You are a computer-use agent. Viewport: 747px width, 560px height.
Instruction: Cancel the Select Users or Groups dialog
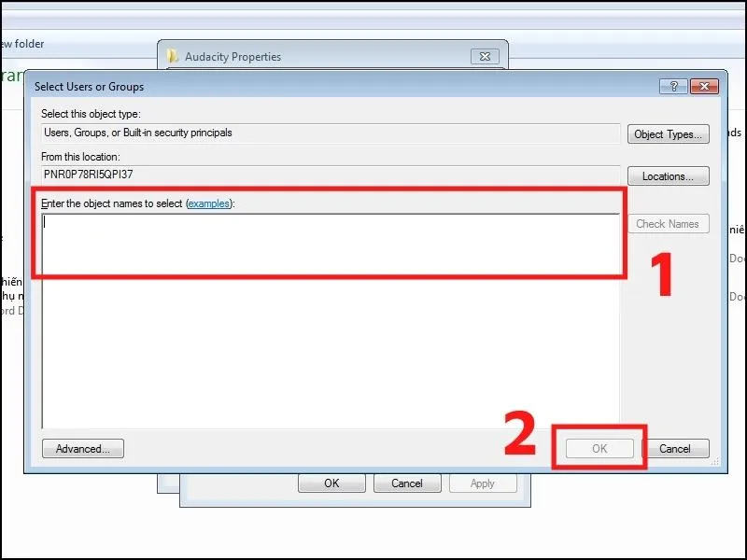point(675,449)
